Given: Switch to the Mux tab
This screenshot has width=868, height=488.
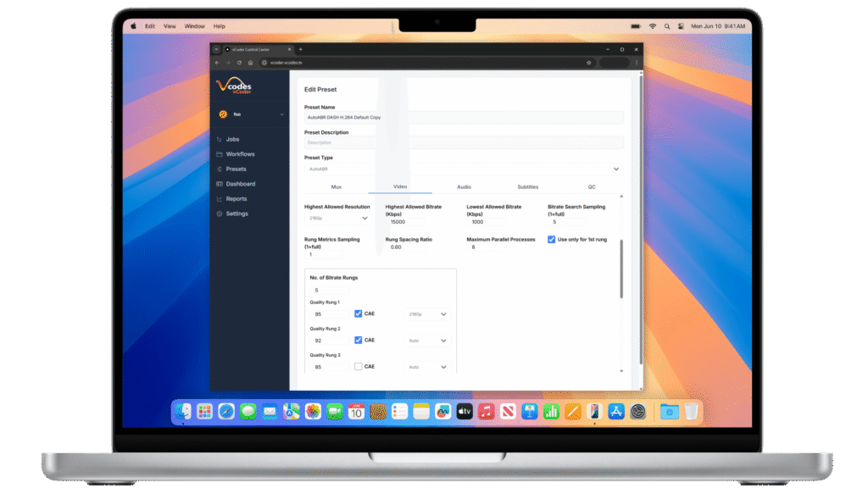Looking at the screenshot, I should [x=336, y=187].
